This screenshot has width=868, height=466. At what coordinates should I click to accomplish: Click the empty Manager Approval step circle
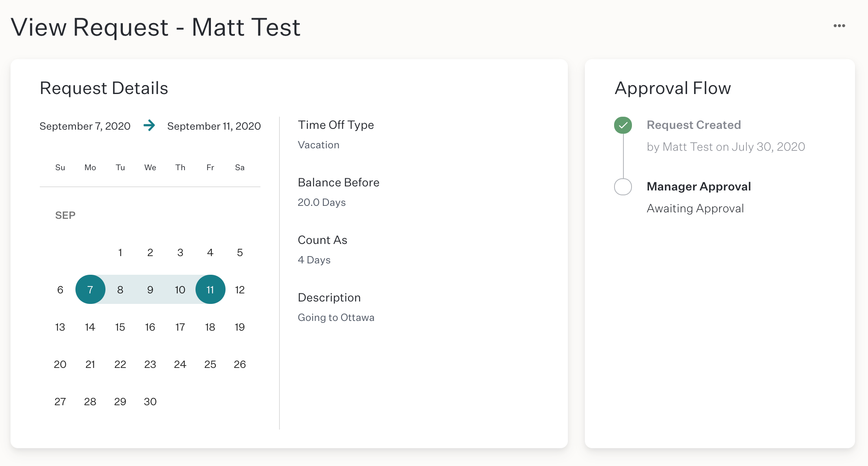click(623, 187)
